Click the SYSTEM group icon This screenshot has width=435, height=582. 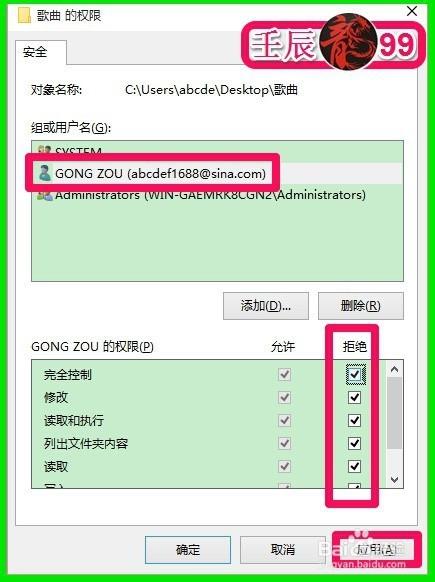click(x=45, y=150)
